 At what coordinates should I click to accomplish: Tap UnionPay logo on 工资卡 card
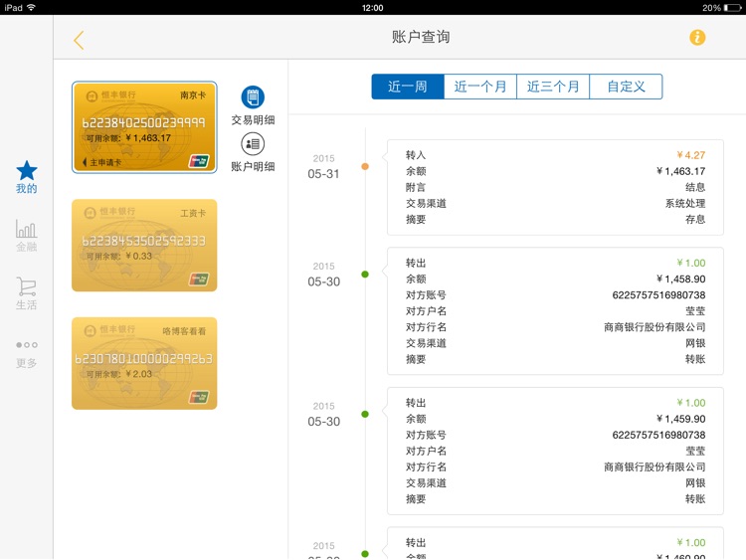coord(199,279)
